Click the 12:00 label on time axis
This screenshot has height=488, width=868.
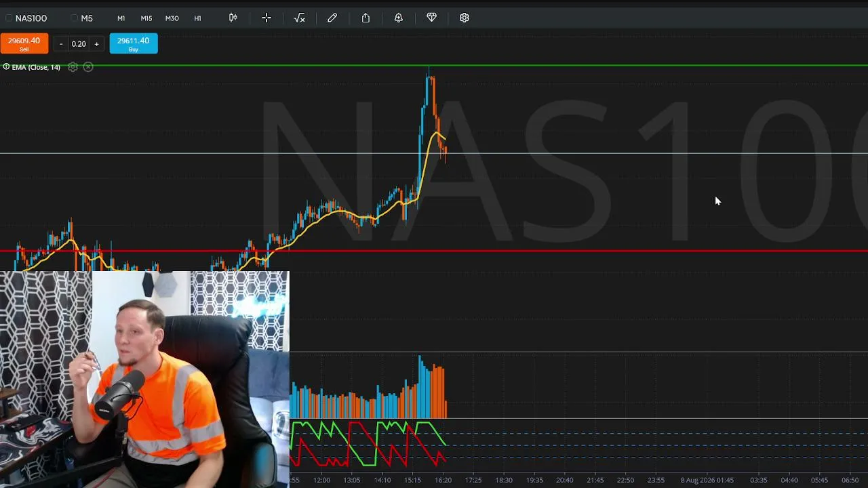click(321, 480)
